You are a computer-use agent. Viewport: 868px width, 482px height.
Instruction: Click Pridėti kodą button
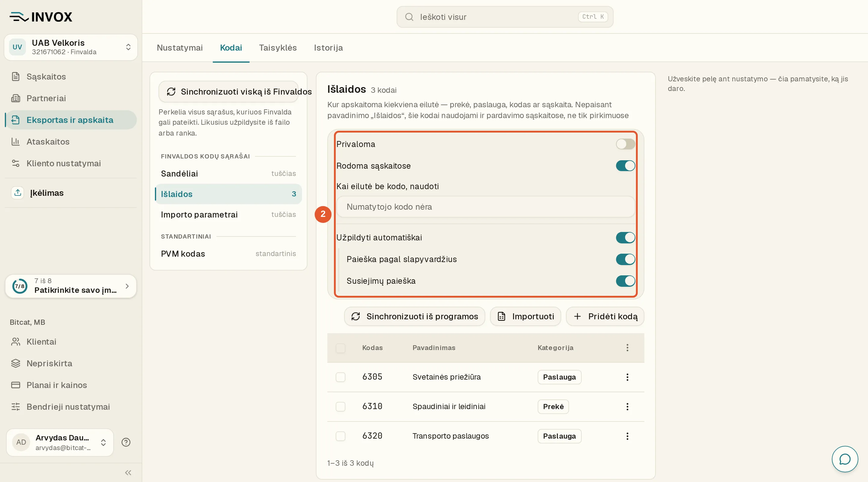605,316
